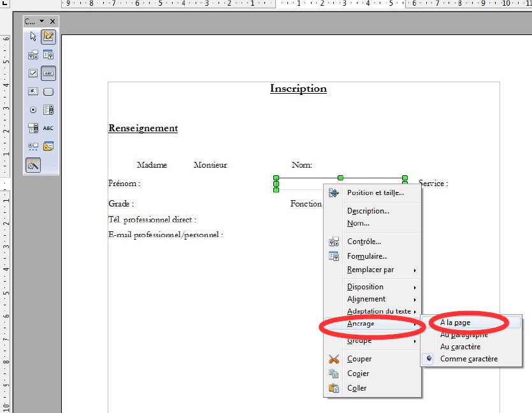Click 'Couper' in the context menu
532x413 pixels.
click(359, 359)
